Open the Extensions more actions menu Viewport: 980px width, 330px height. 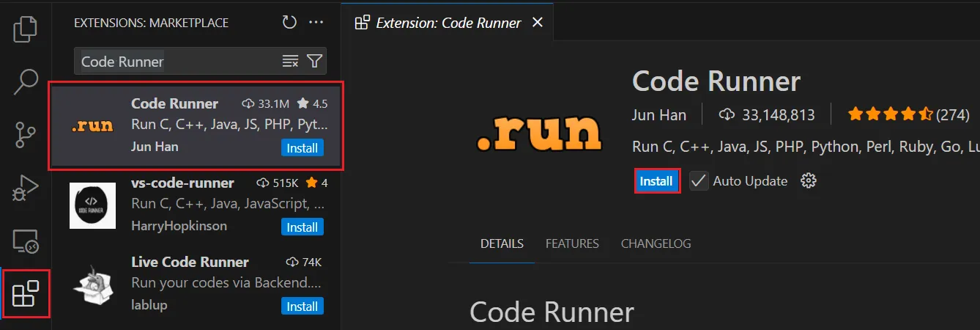tap(316, 23)
